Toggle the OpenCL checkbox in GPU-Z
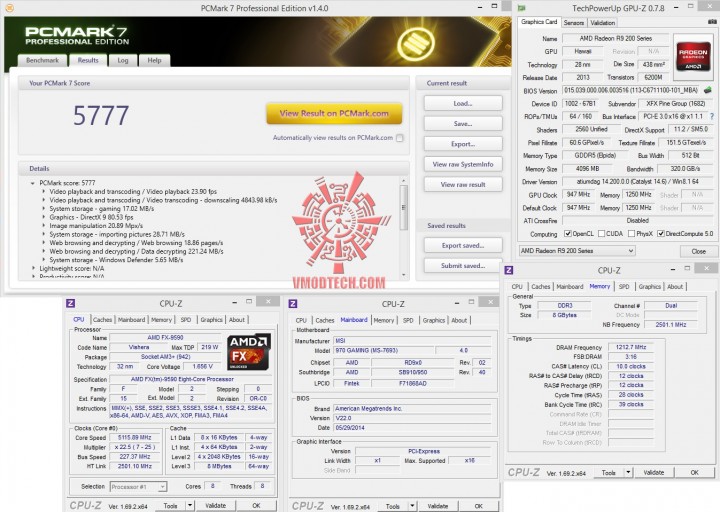This screenshot has width=720, height=512. coord(568,234)
